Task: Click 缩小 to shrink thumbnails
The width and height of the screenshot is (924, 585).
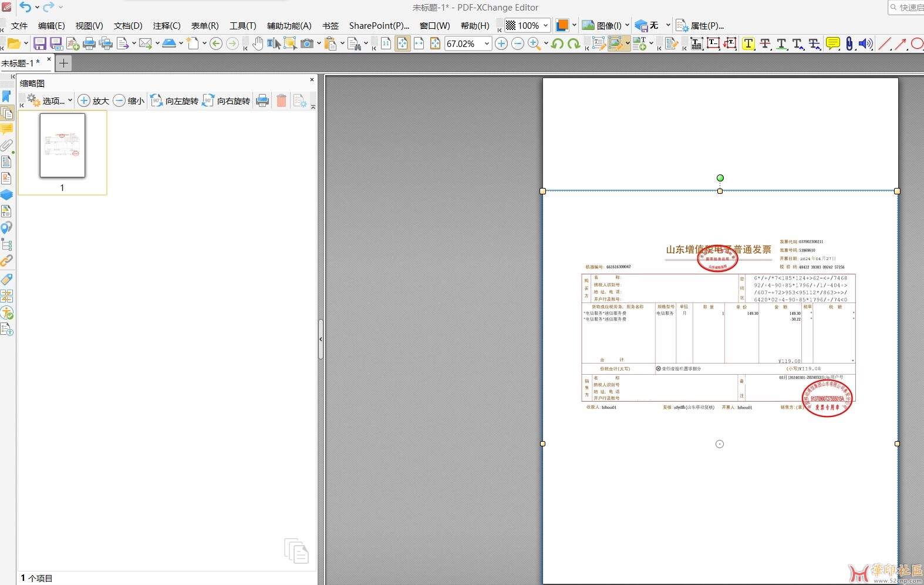Action: [129, 100]
